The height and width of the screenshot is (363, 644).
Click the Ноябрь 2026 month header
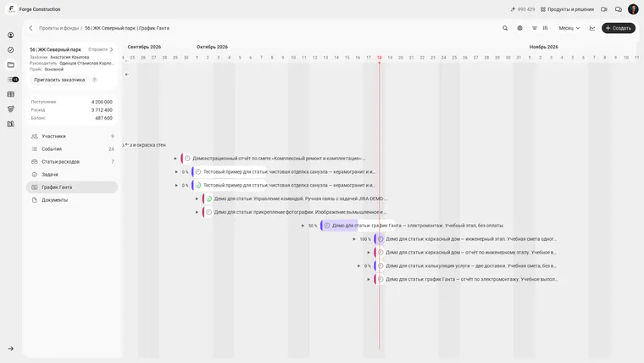(x=543, y=47)
